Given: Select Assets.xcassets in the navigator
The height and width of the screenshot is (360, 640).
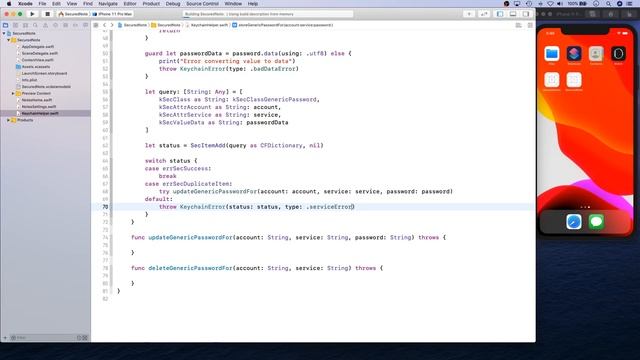Looking at the screenshot, I should (36, 67).
